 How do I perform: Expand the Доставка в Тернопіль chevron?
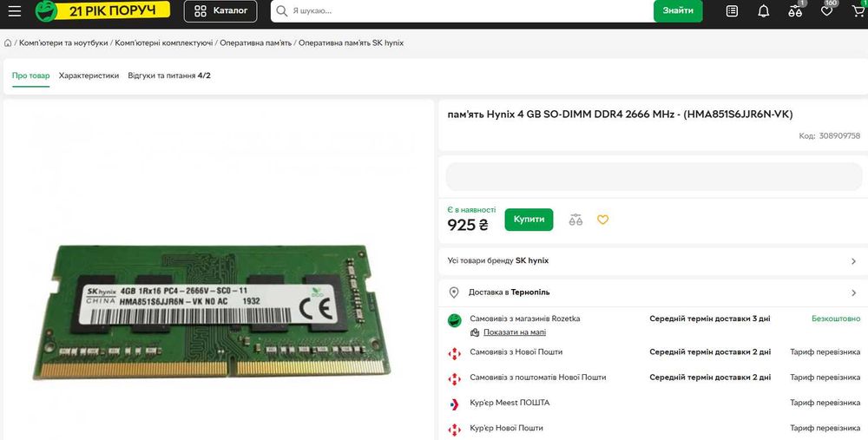point(853,292)
